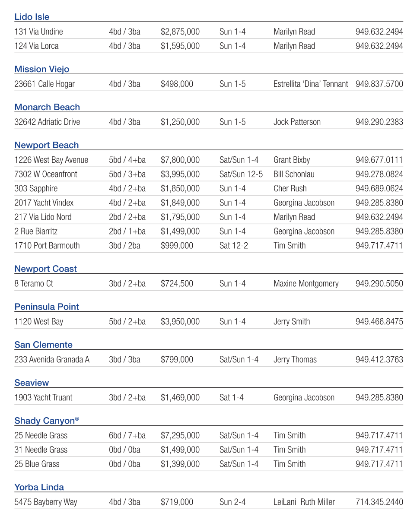This screenshot has width=420, height=523.
Task: Click the Newport Beach section title
Action: point(46,145)
